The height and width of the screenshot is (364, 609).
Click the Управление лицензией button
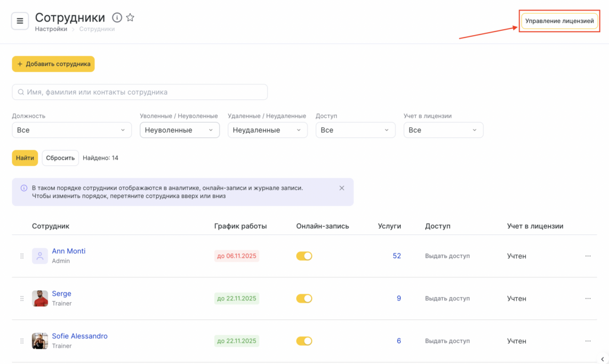[x=559, y=21]
